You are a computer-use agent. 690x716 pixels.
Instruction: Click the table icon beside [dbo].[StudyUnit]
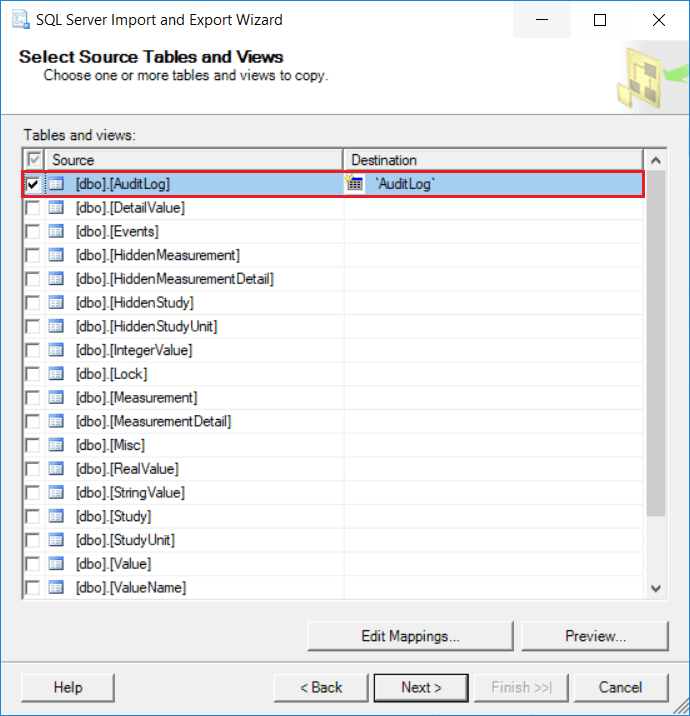pyautogui.click(x=56, y=540)
